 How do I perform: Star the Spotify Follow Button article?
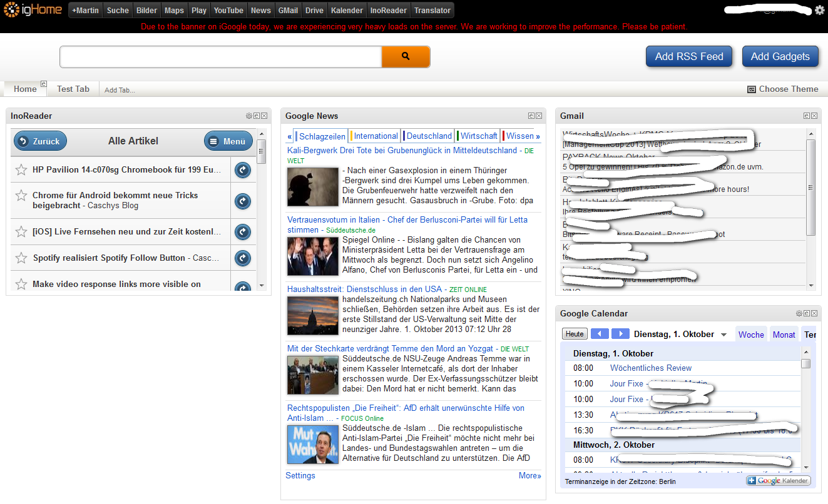21,258
